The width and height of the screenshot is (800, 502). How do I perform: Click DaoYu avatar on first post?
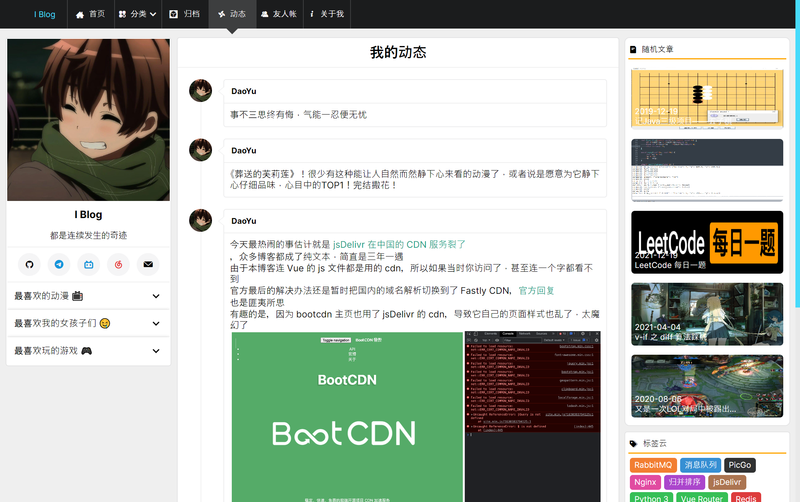coord(201,91)
